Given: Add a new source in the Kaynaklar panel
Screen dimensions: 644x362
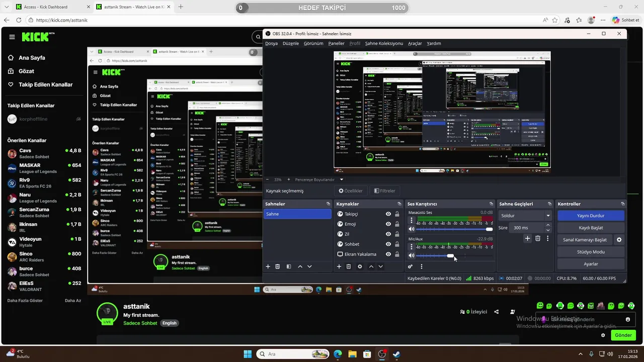Looking at the screenshot, I should pyautogui.click(x=339, y=266).
